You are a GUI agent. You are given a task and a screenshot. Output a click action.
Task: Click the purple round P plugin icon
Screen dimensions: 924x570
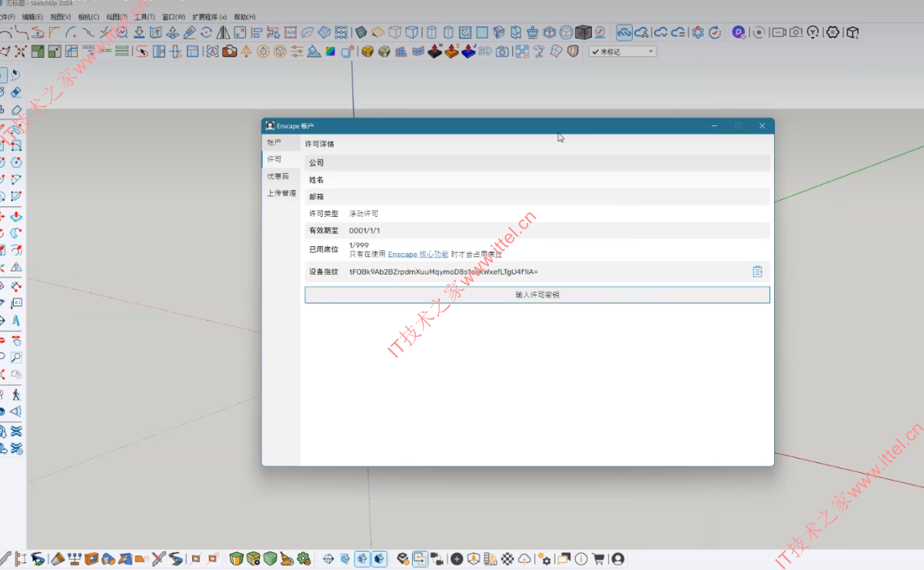[738, 32]
